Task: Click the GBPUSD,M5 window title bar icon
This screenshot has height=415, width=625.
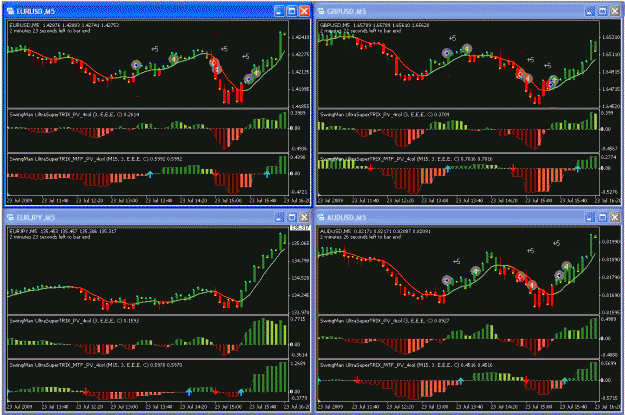Action: [x=321, y=11]
